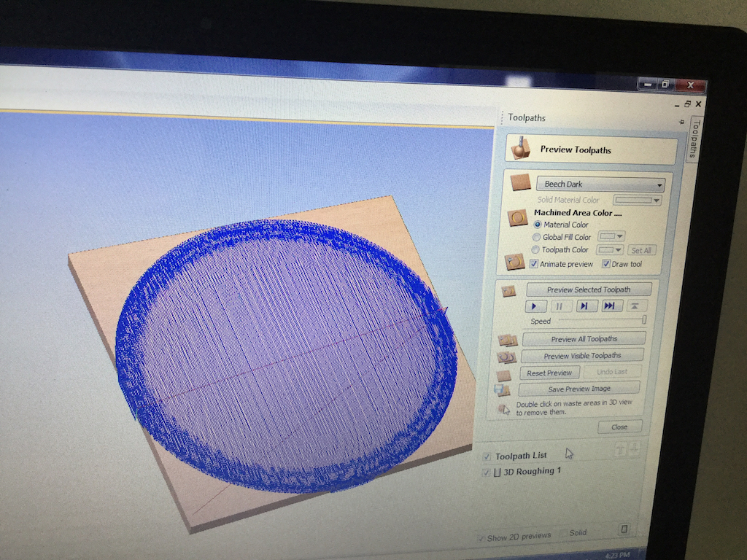Viewport: 747px width, 560px height.
Task: Click the animate preview icon beside the checkbox
Action: point(514,262)
